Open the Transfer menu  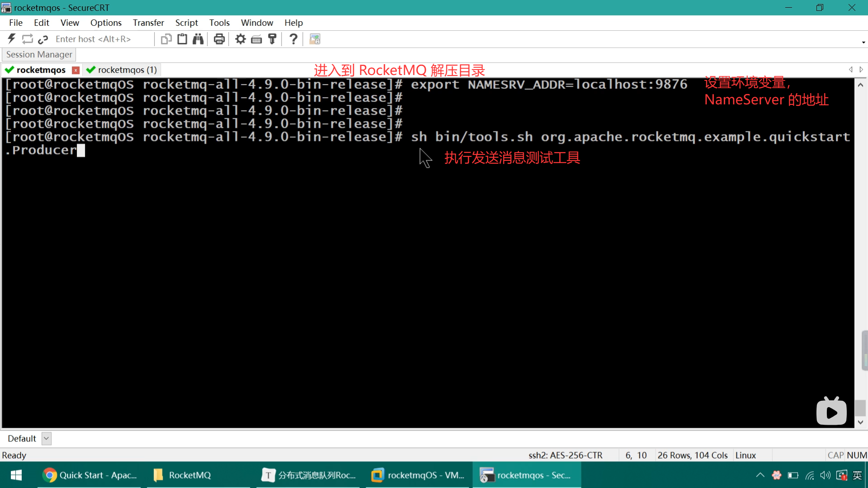click(148, 23)
